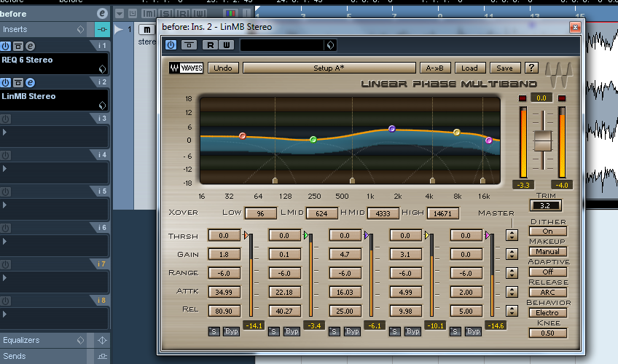The image size is (618, 364).
Task: Click the Read automation R button
Action: pos(211,45)
